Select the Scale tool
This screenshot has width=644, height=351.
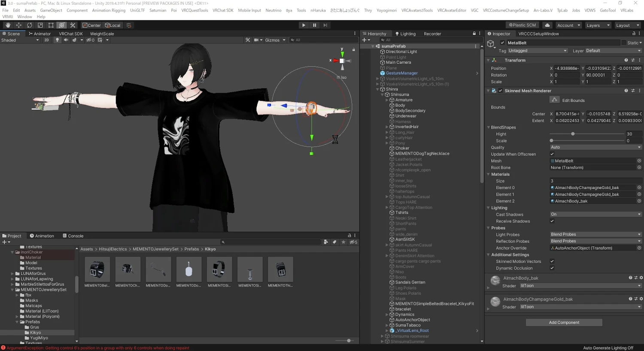[40, 25]
